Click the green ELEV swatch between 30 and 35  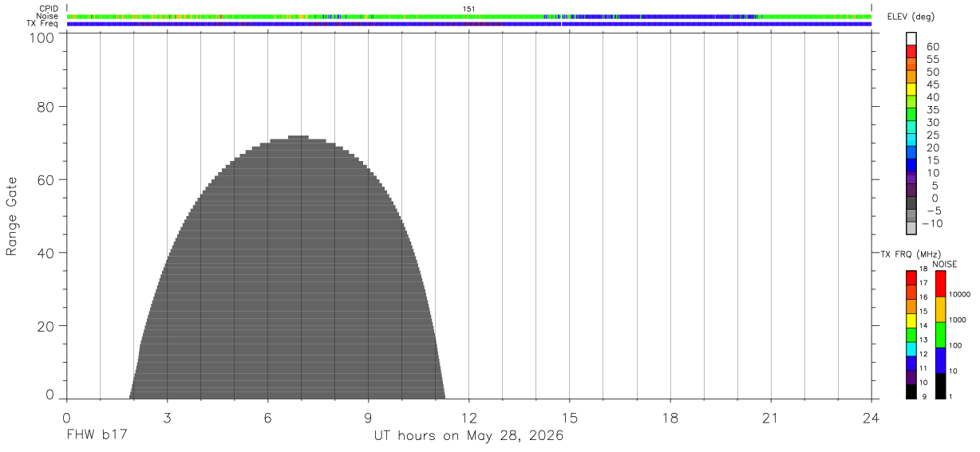click(911, 115)
